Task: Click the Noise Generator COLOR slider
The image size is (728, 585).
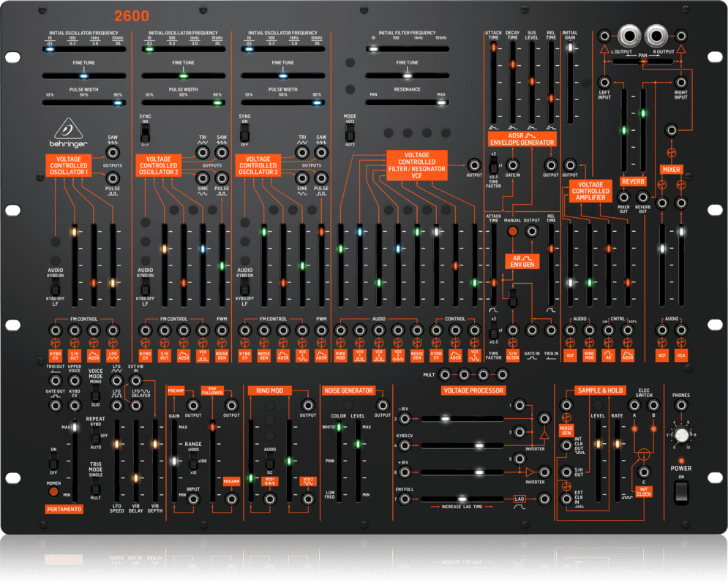Action: (x=339, y=461)
